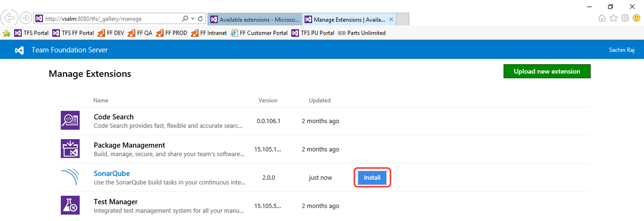Screen dimensions: 644x221
Task: Install the SonarQube extension
Action: [x=372, y=178]
